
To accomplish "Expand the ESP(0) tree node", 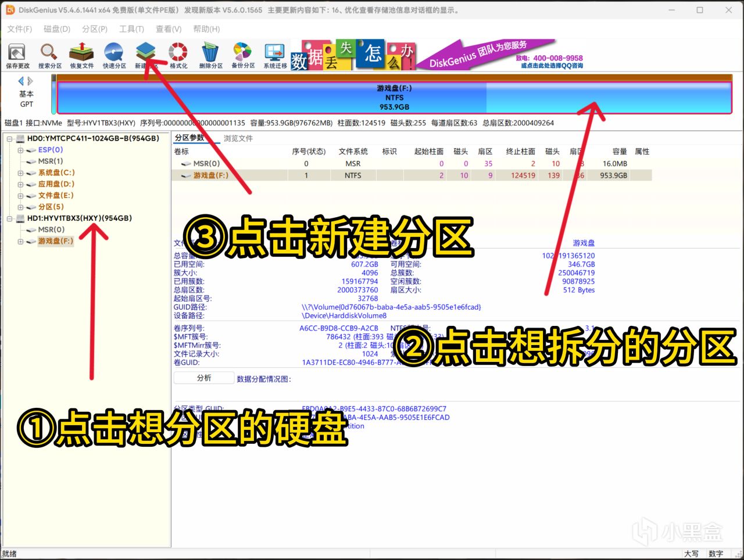I will [x=21, y=150].
